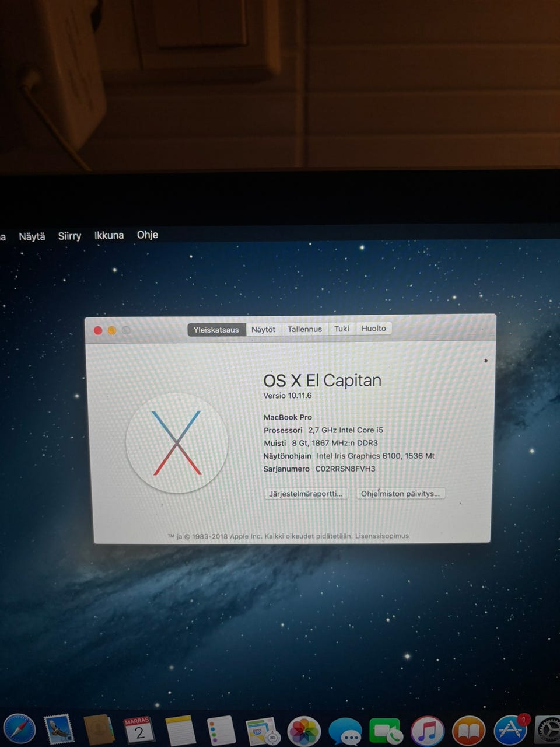
Task: Launch Reminders from the dock
Action: click(221, 731)
